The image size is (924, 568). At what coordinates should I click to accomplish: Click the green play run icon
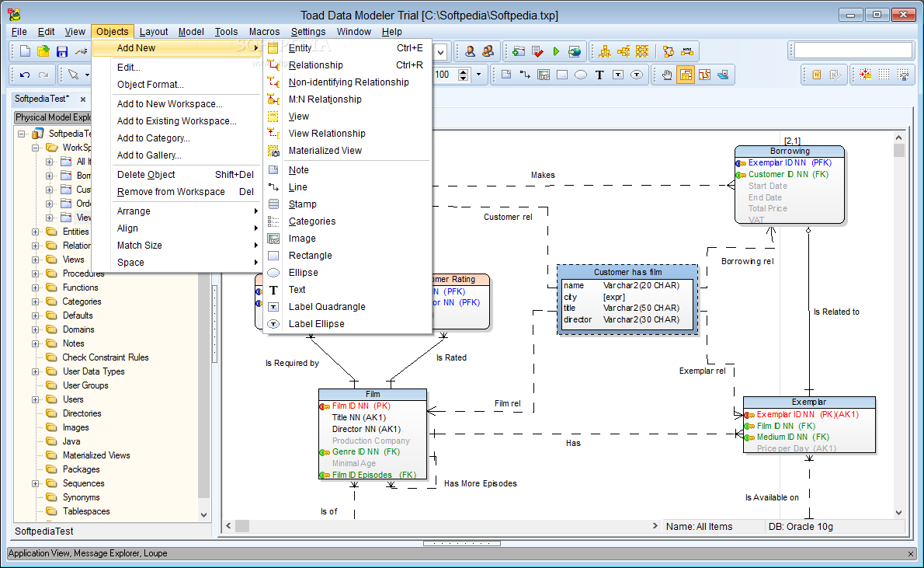click(x=556, y=51)
